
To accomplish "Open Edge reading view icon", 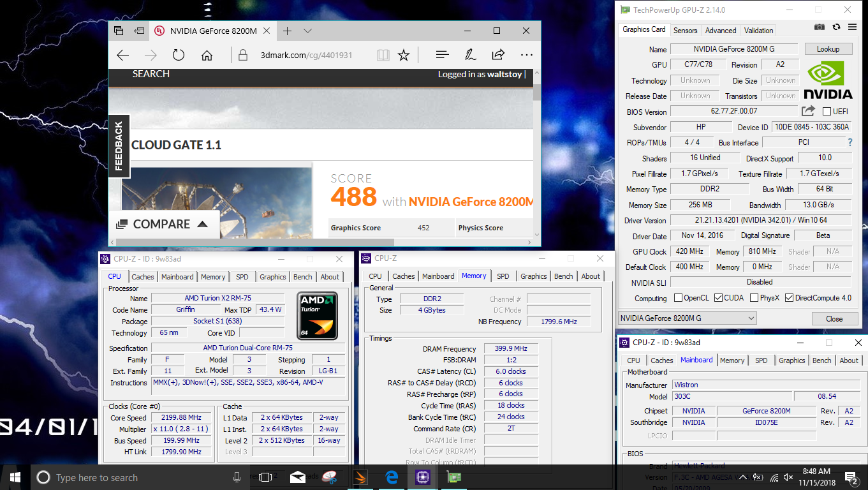I will tap(383, 56).
